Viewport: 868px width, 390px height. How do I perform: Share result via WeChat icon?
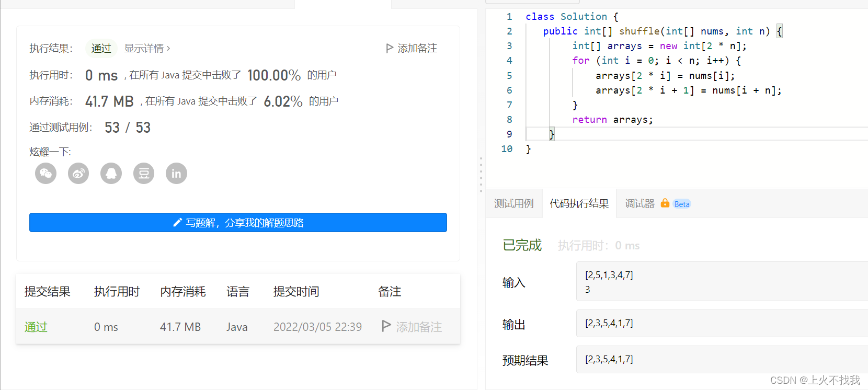46,173
